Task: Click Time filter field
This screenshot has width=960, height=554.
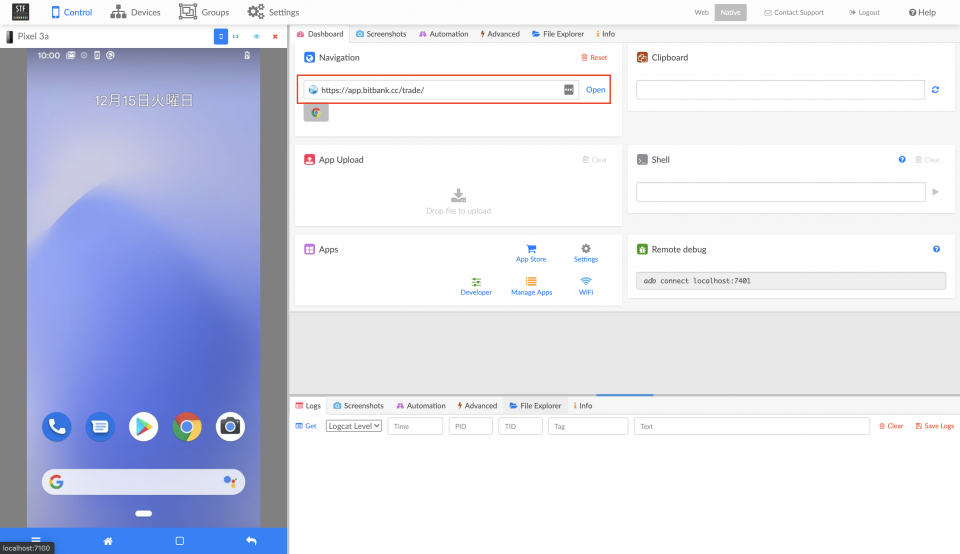Action: 415,426
